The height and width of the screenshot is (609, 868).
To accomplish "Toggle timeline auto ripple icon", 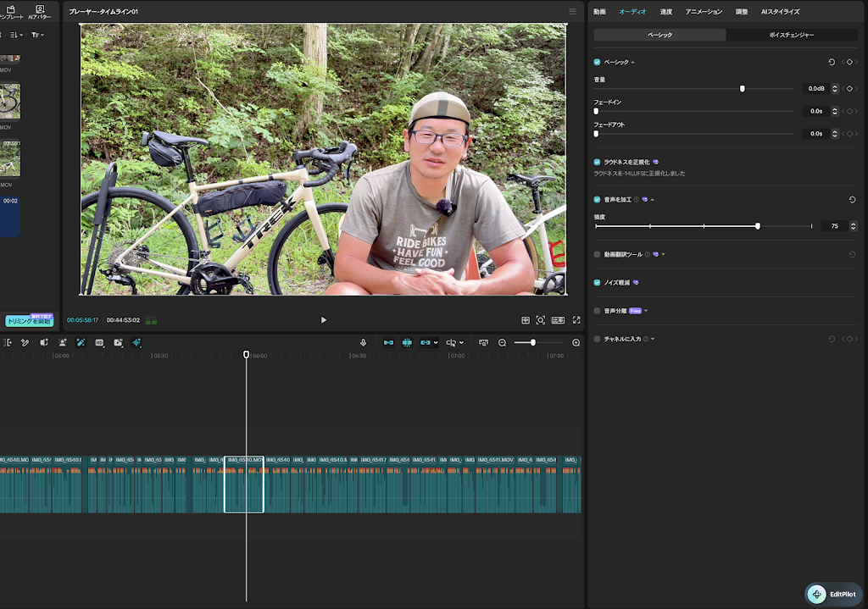I will (388, 342).
